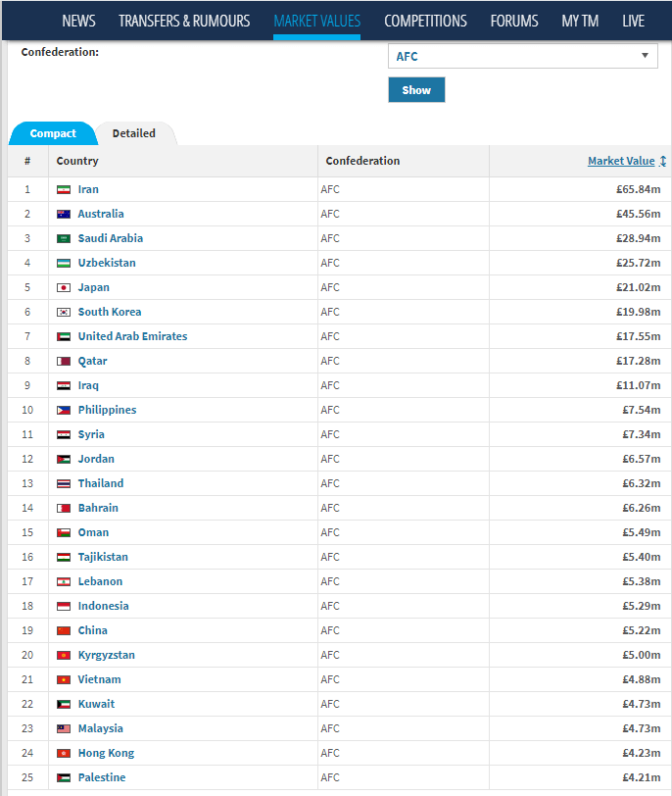Open the AFC confederation dropdown
This screenshot has height=796, width=672.
(522, 56)
